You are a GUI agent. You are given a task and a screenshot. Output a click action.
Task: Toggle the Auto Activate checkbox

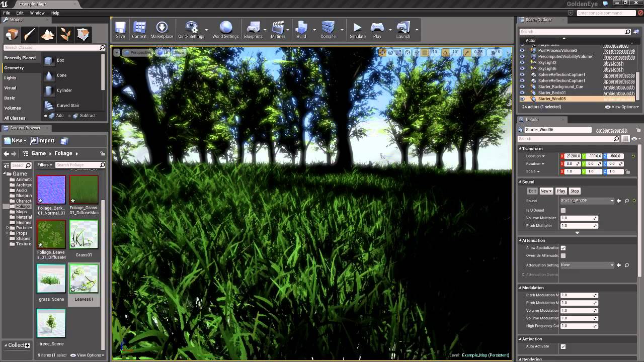click(x=563, y=346)
